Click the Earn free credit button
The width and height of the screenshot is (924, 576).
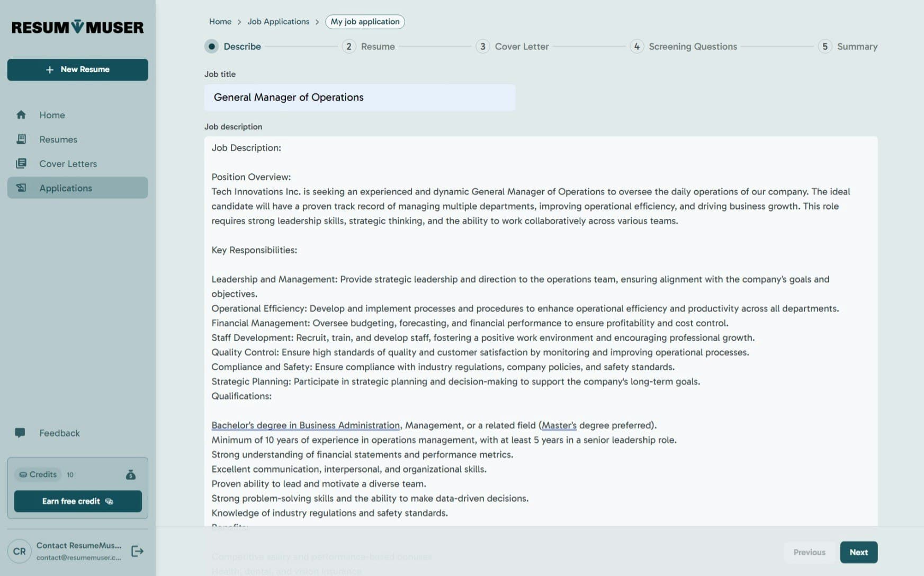point(78,501)
